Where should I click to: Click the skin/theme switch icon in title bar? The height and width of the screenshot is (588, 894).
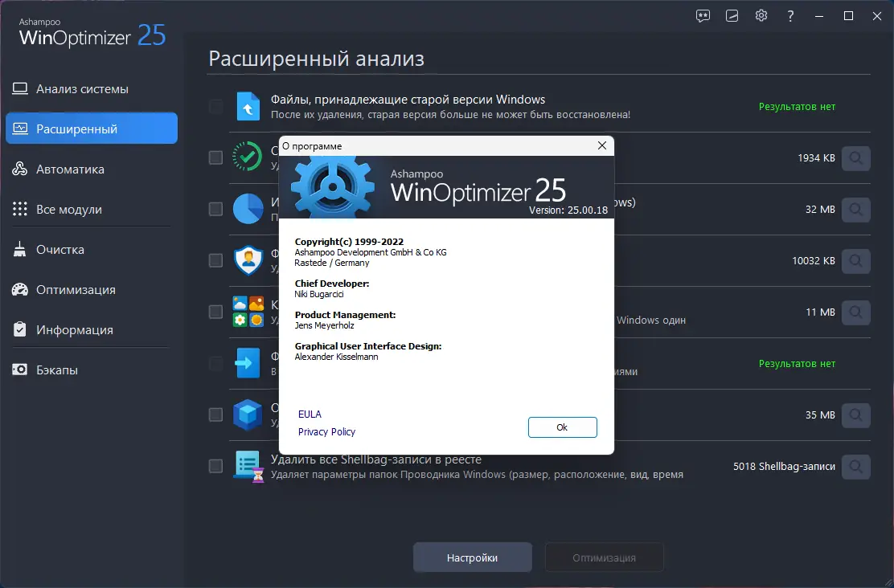(x=732, y=16)
